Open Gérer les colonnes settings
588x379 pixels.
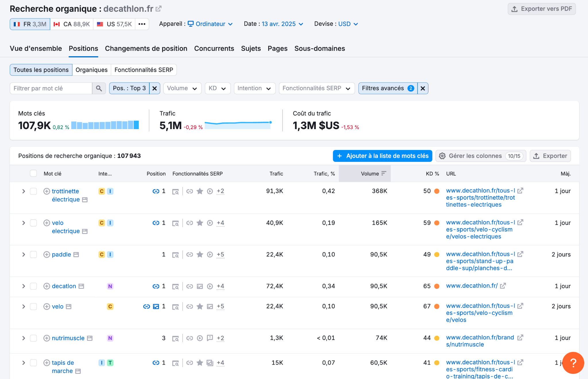[x=481, y=156]
